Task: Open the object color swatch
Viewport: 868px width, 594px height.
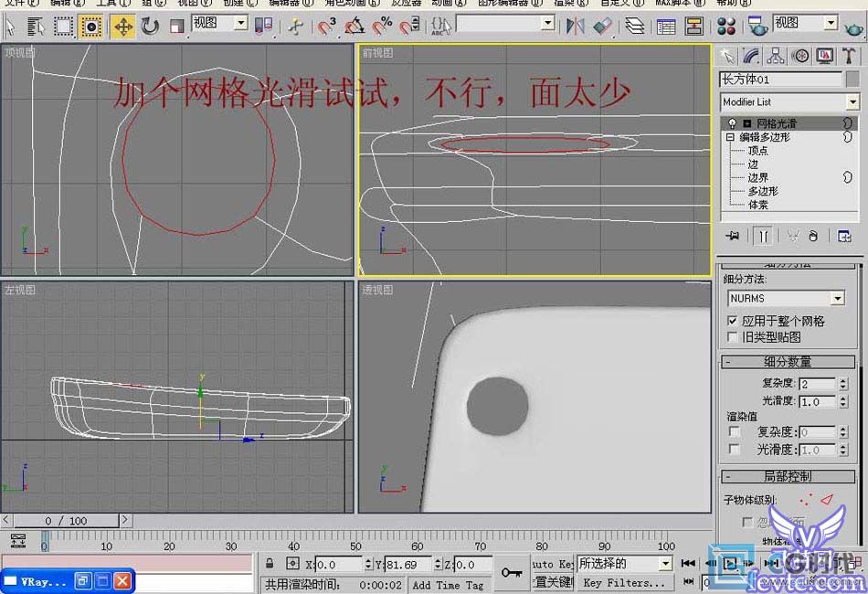Action: (852, 80)
